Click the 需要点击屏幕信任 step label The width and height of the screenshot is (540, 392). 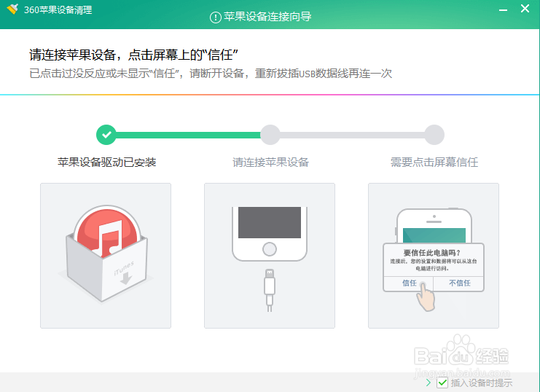pos(434,162)
